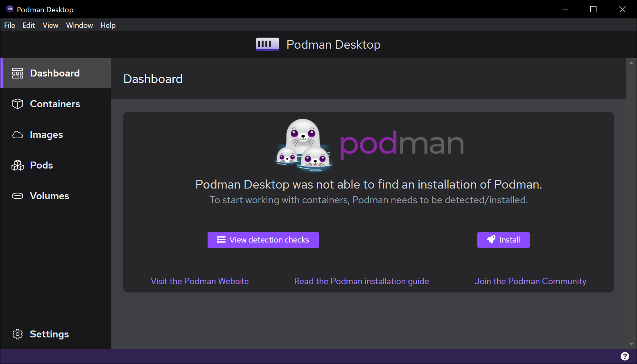The height and width of the screenshot is (364, 637).
Task: Click the Images cloud icon
Action: coord(18,135)
